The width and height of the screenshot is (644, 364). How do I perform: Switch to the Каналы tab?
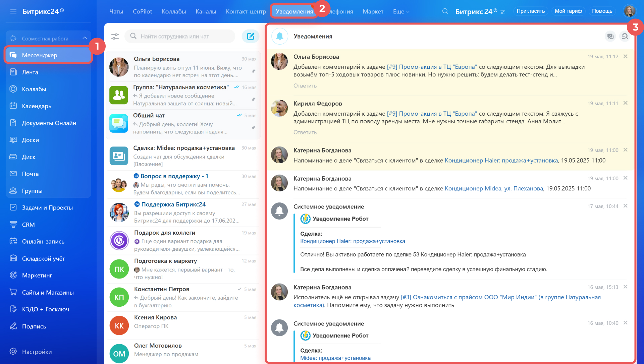pyautogui.click(x=206, y=11)
